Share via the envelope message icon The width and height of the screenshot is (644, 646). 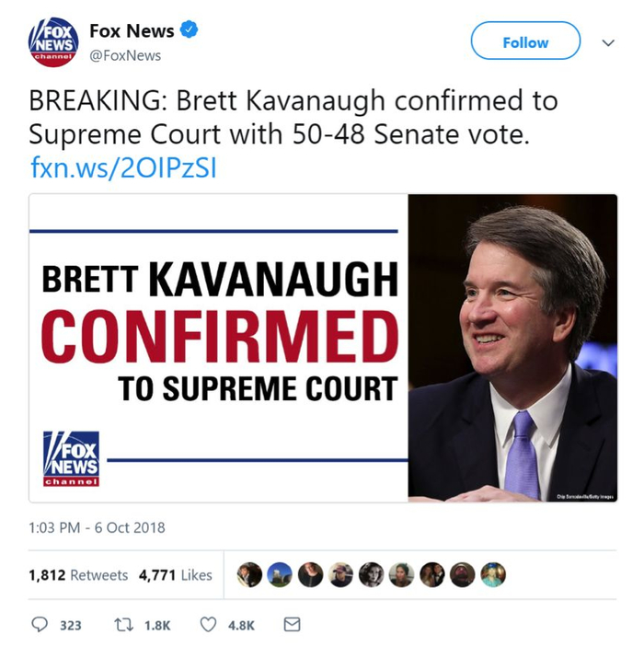pyautogui.click(x=292, y=625)
